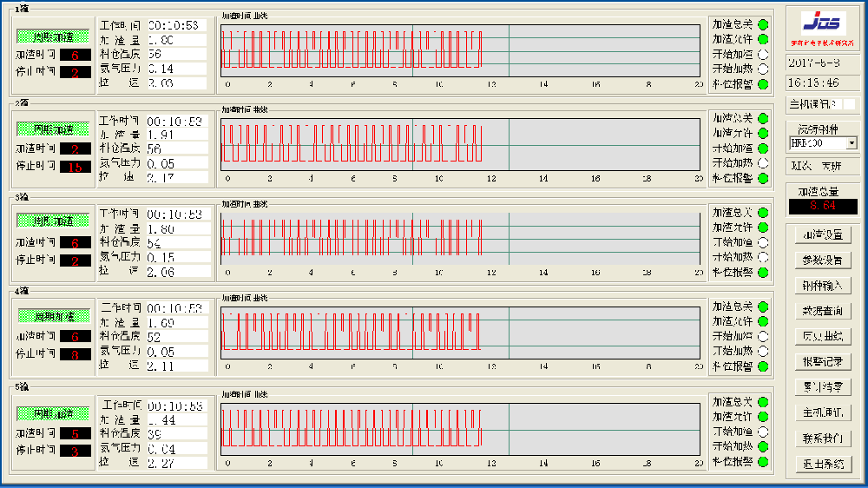
Task: Click 退出系统 to exit
Action: [x=823, y=465]
